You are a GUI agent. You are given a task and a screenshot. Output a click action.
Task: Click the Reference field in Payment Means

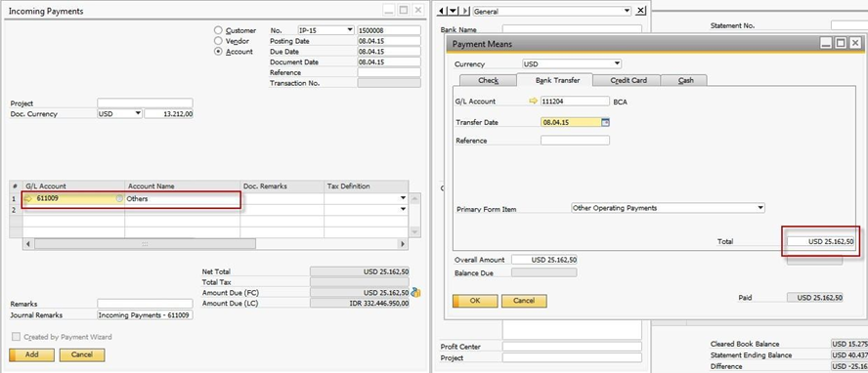pos(575,141)
